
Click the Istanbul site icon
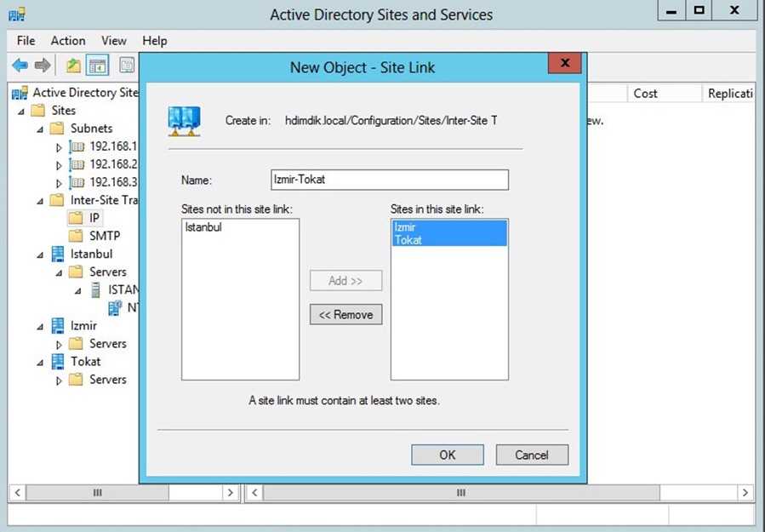point(58,254)
